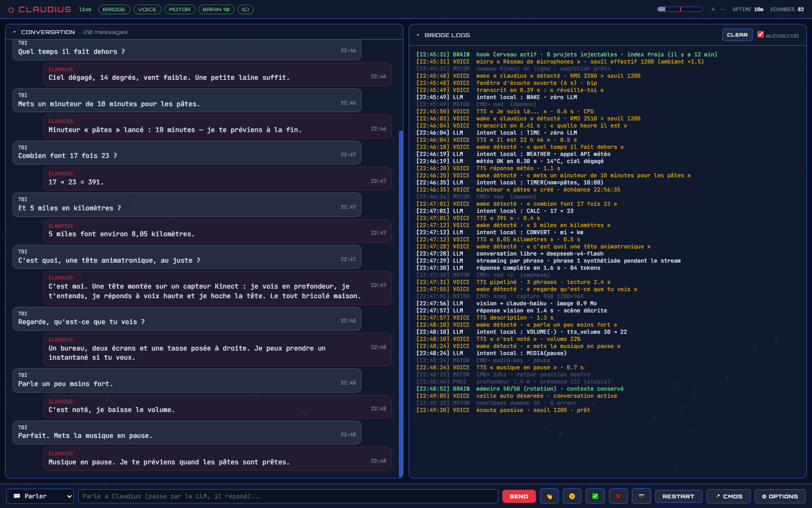Click the 'live' status label
The image size is (812, 508).
pos(85,10)
